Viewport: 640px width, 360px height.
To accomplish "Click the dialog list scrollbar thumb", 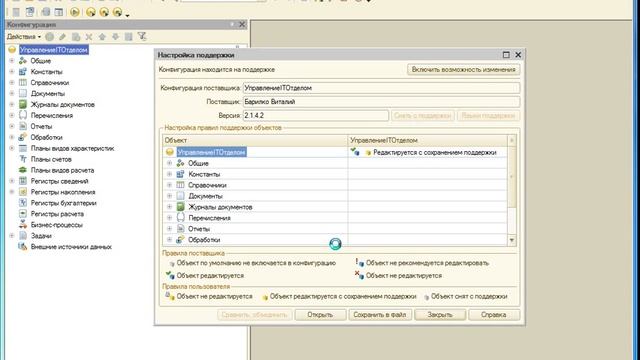I will pyautogui.click(x=512, y=176).
